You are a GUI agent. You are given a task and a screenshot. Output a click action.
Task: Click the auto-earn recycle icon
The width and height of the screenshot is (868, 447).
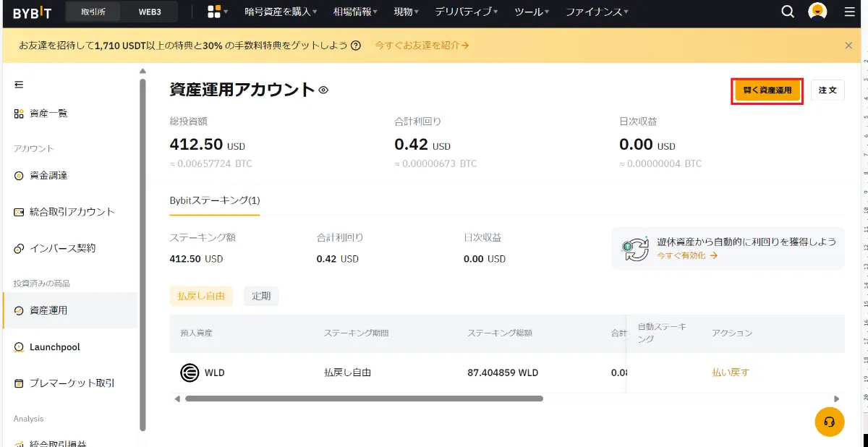click(x=636, y=249)
